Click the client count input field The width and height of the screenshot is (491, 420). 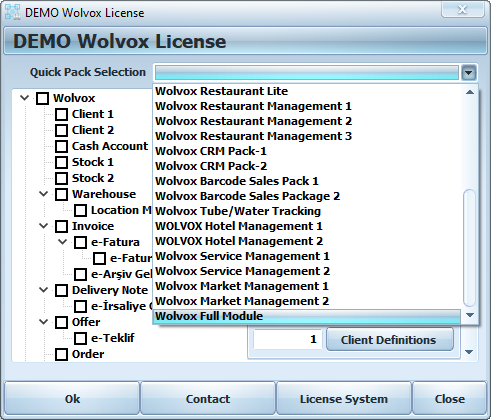click(287, 339)
